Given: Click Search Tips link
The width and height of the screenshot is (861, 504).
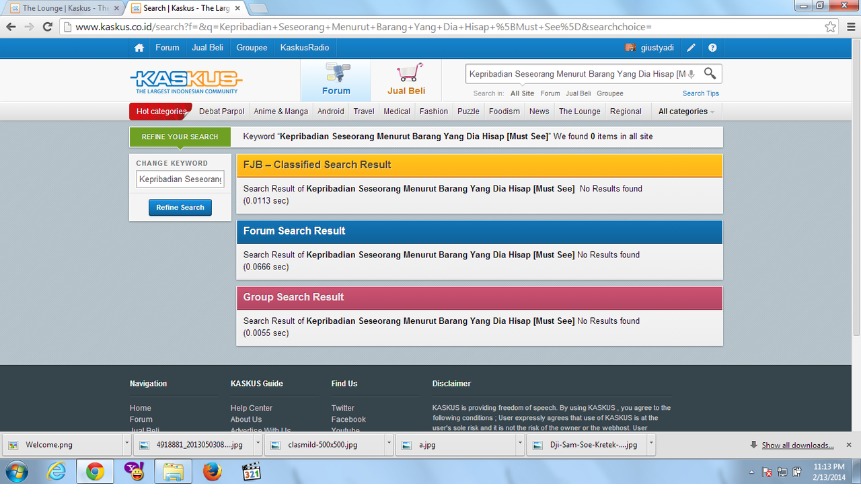Looking at the screenshot, I should (x=701, y=93).
